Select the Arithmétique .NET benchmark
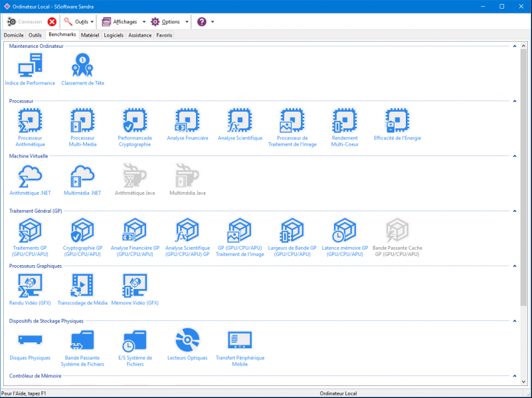This screenshot has width=532, height=398. [x=30, y=180]
